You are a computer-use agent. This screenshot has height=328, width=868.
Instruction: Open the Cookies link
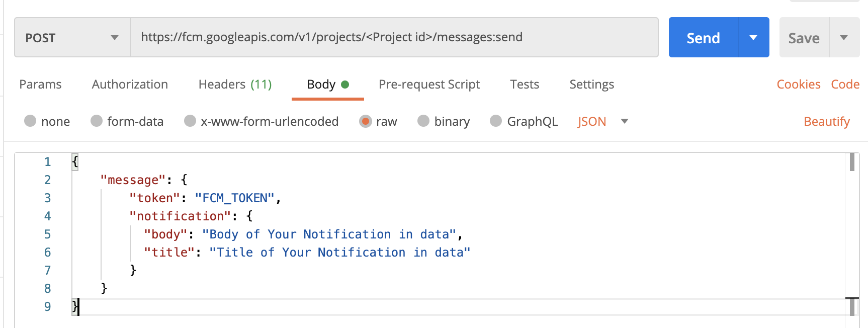click(799, 85)
